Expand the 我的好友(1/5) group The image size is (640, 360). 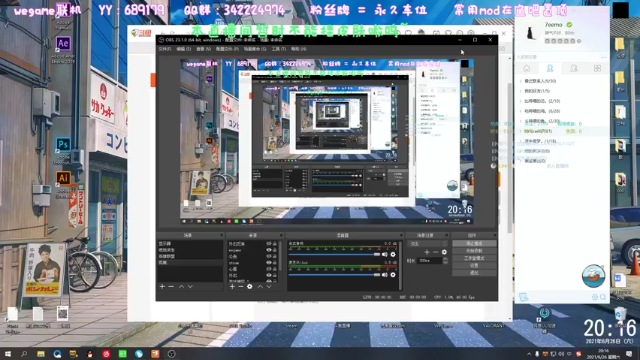[x=521, y=91]
